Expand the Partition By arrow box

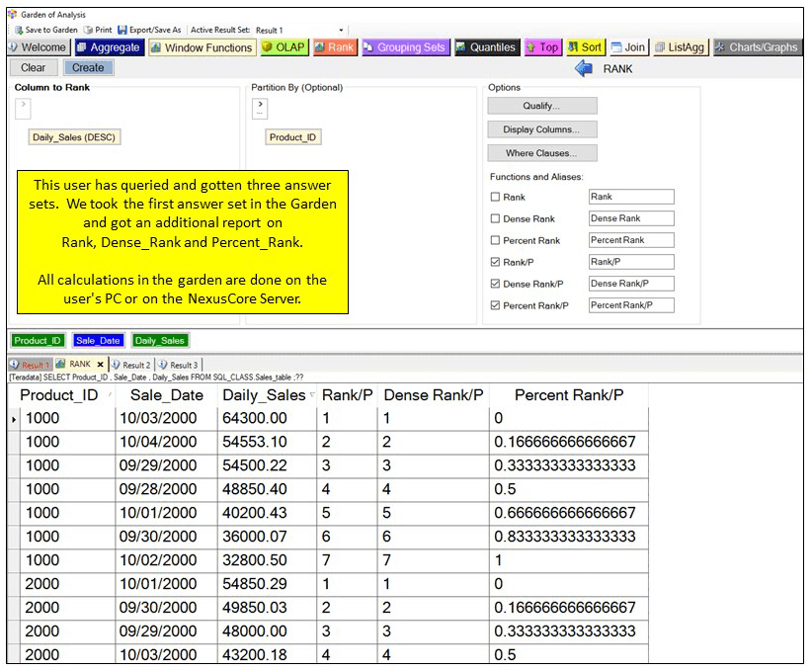pos(261,108)
